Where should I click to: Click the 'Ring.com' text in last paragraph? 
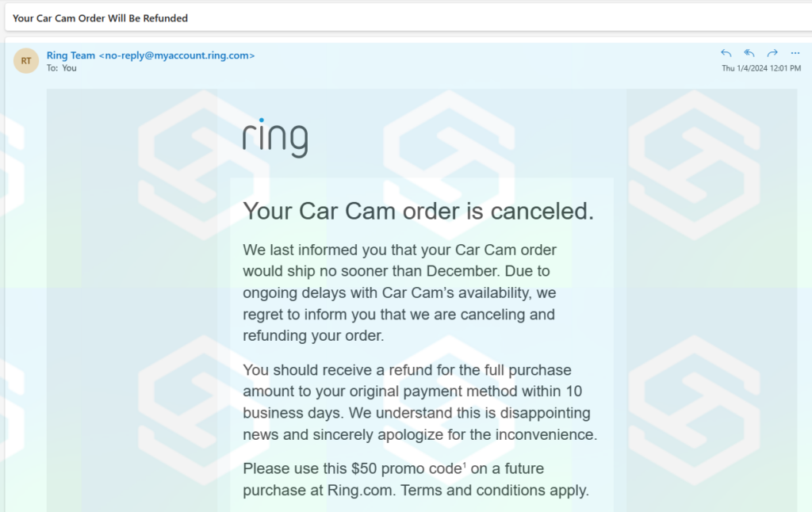360,490
